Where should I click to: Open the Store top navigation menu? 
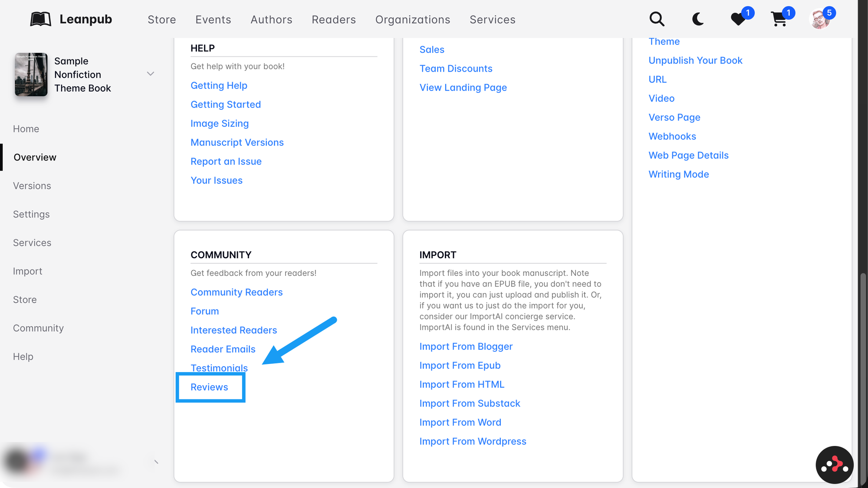161,20
